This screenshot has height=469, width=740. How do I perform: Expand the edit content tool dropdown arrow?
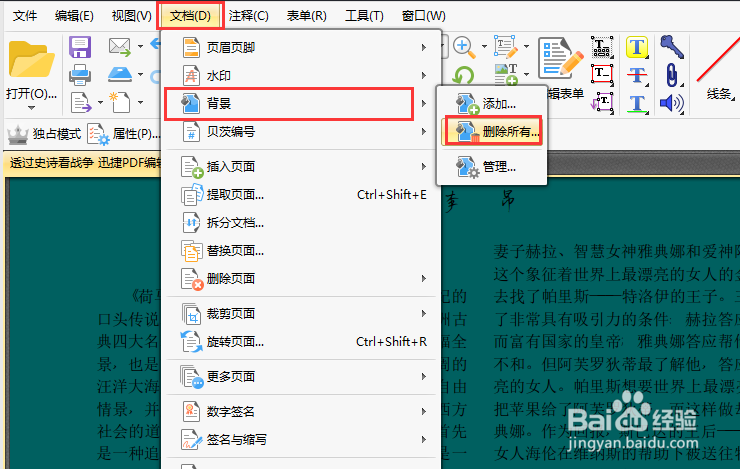526,47
